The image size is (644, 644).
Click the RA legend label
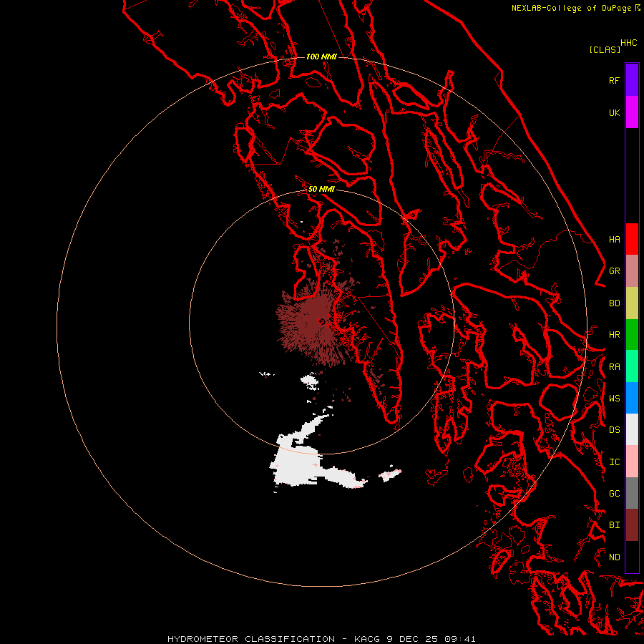coord(614,367)
